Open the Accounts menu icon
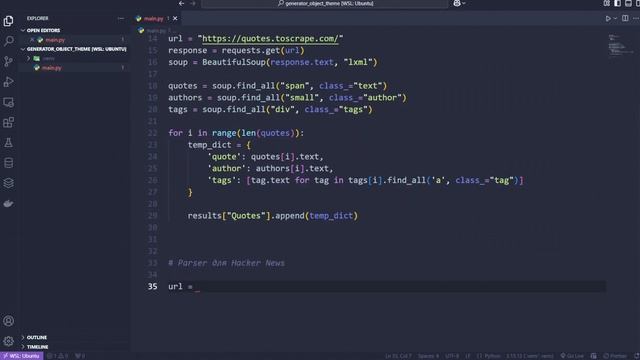Screen dimensions: 640x360 9,321
